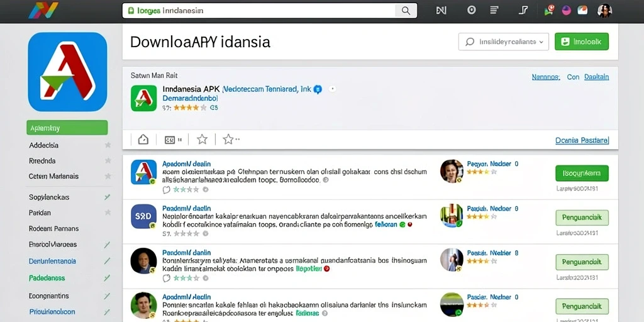Open the SRD app icon in the list
644x322 pixels.
(x=143, y=216)
